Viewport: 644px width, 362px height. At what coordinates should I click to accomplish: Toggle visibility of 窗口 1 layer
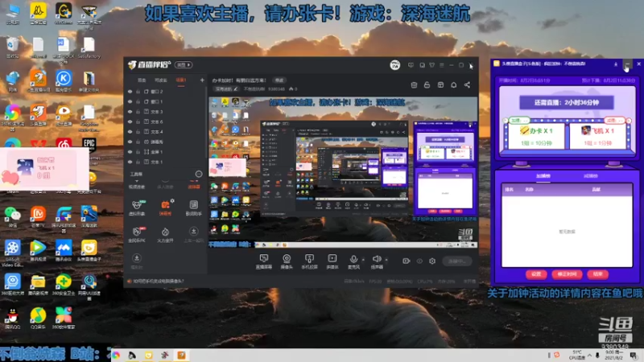point(130,101)
